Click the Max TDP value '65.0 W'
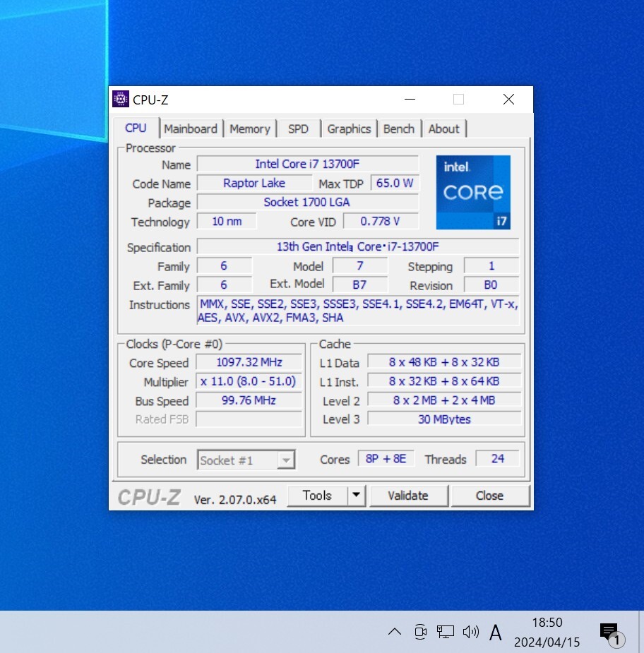Screen dimensions: 644x653 (395, 183)
